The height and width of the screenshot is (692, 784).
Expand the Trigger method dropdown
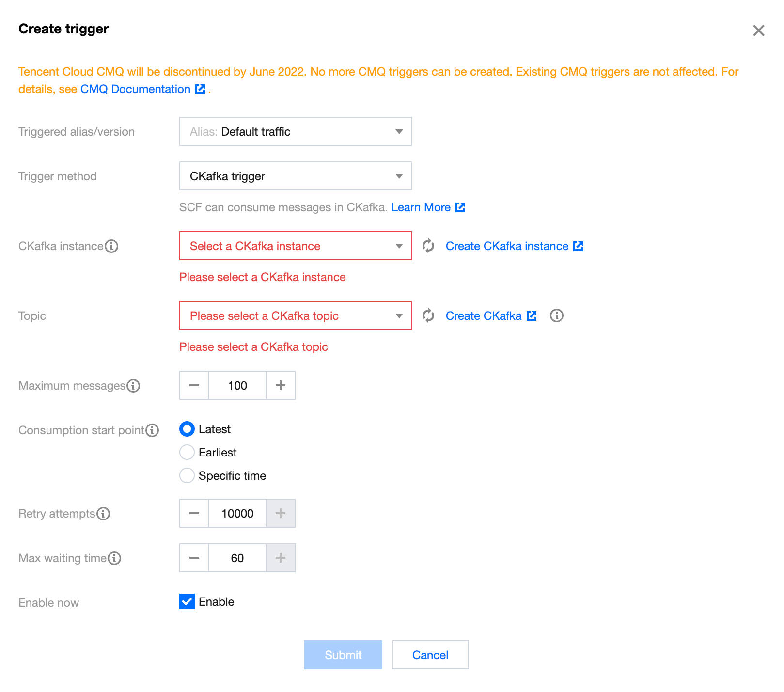295,176
